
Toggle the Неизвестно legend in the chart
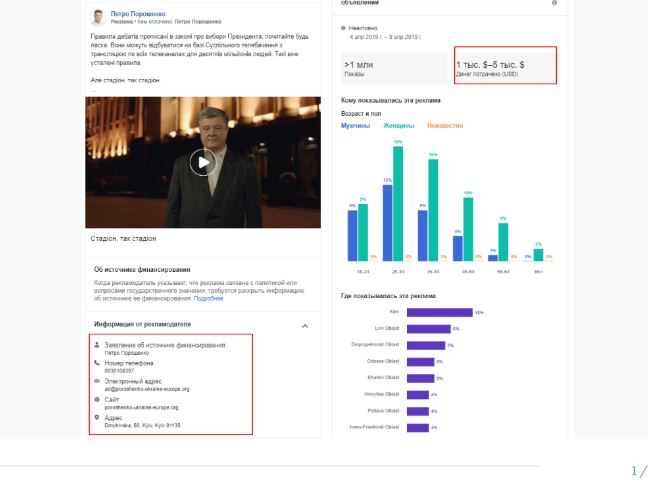(445, 125)
